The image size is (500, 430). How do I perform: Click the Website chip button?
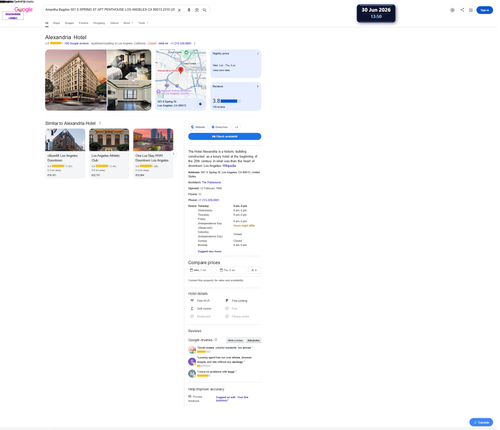click(198, 127)
